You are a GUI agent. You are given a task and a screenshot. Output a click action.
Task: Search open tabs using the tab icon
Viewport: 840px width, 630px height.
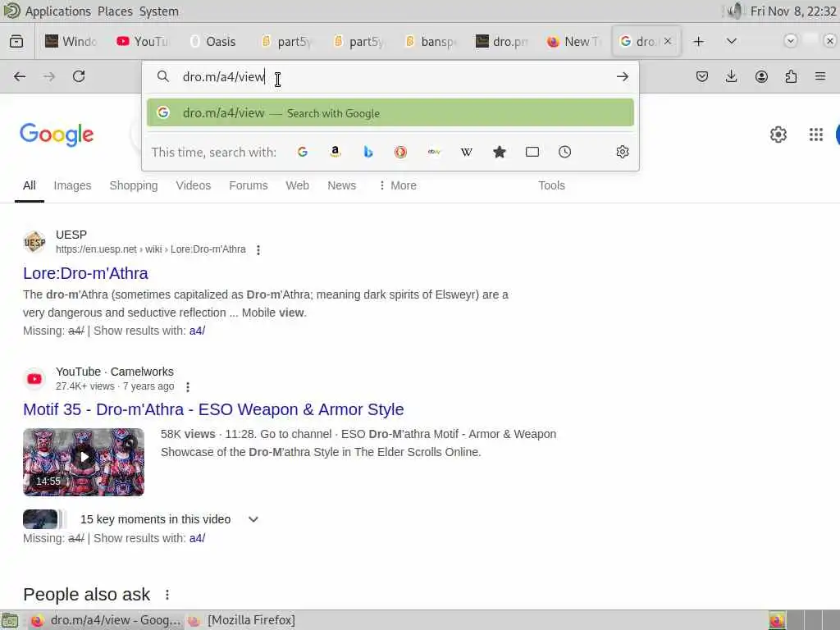coord(532,152)
